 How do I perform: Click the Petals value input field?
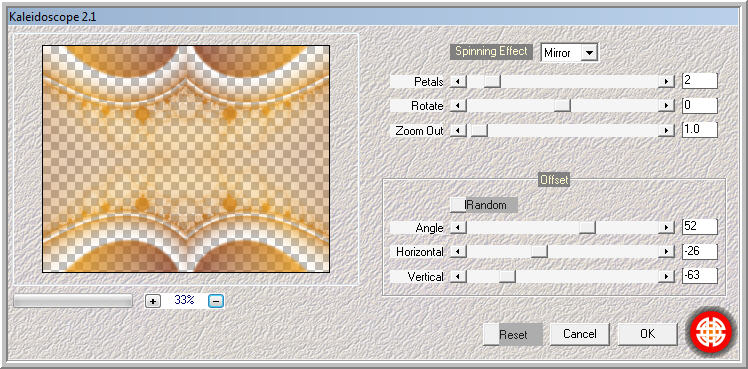tap(700, 81)
